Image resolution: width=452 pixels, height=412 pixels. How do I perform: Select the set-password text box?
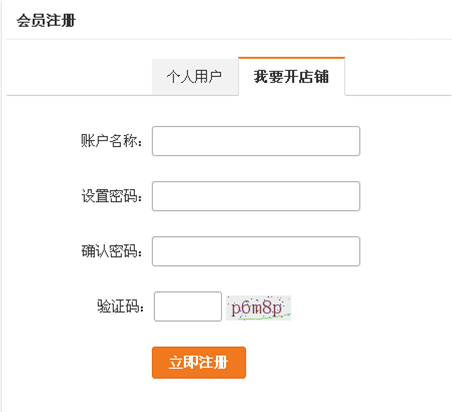click(256, 196)
